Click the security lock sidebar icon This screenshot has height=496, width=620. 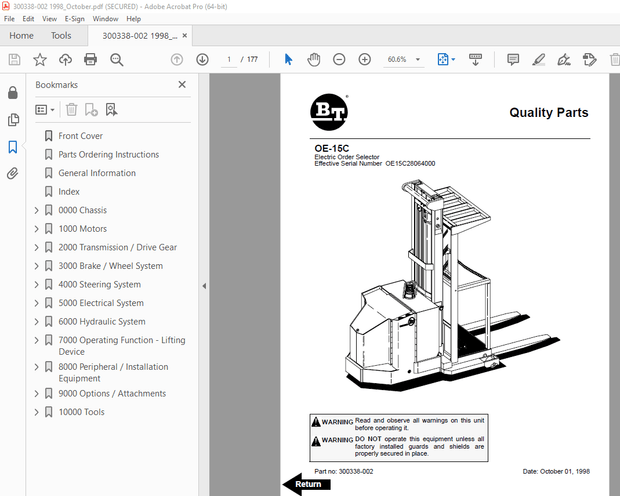pos(13,93)
